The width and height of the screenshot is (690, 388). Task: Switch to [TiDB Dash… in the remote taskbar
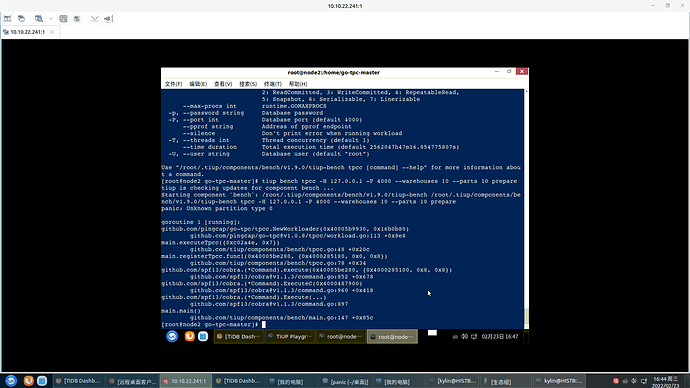pyautogui.click(x=239, y=337)
